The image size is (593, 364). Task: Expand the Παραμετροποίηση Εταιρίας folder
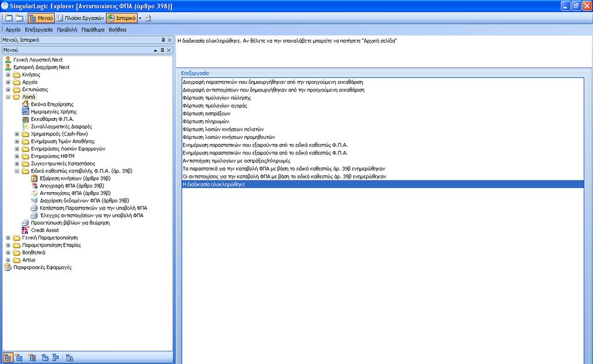(x=8, y=245)
